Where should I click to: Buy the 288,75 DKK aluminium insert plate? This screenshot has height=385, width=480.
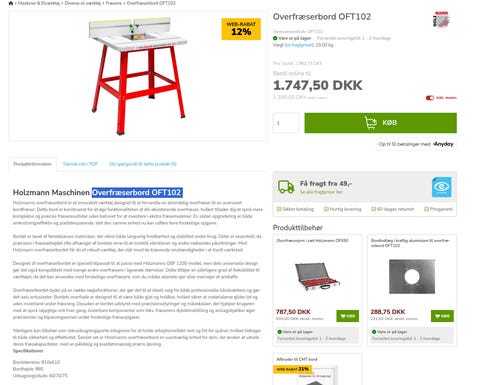click(x=442, y=316)
